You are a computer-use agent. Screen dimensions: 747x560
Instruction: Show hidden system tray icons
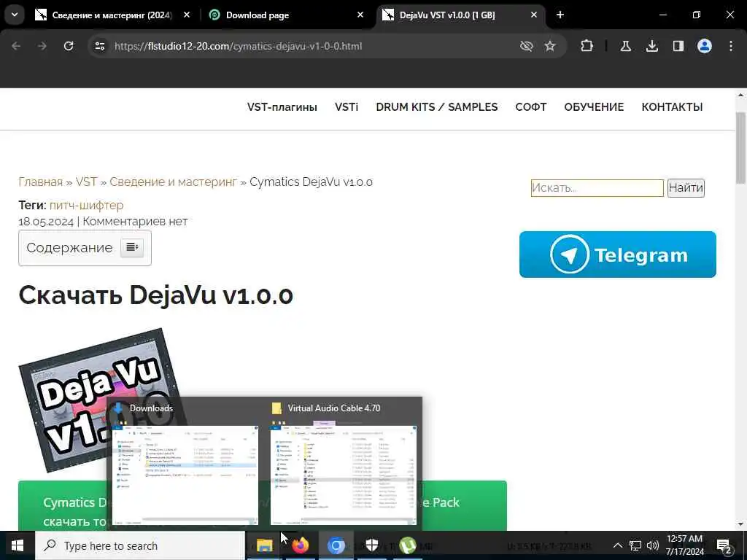(x=617, y=545)
